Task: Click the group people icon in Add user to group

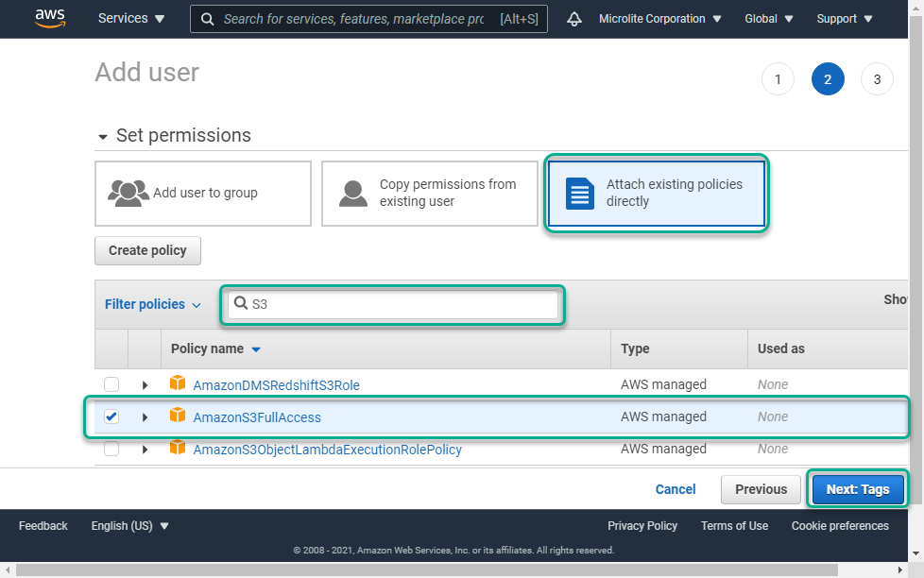Action: click(x=128, y=194)
